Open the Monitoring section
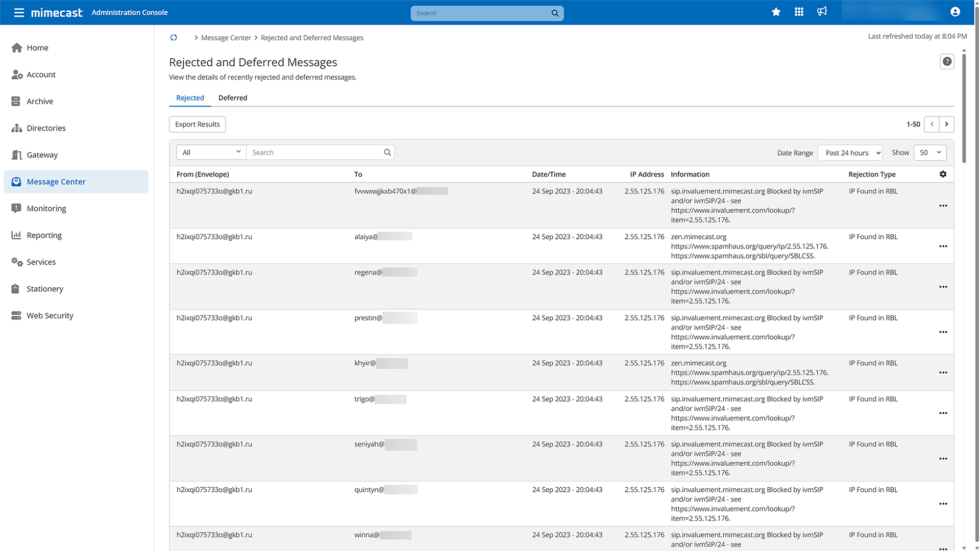The image size is (980, 551). pos(46,208)
